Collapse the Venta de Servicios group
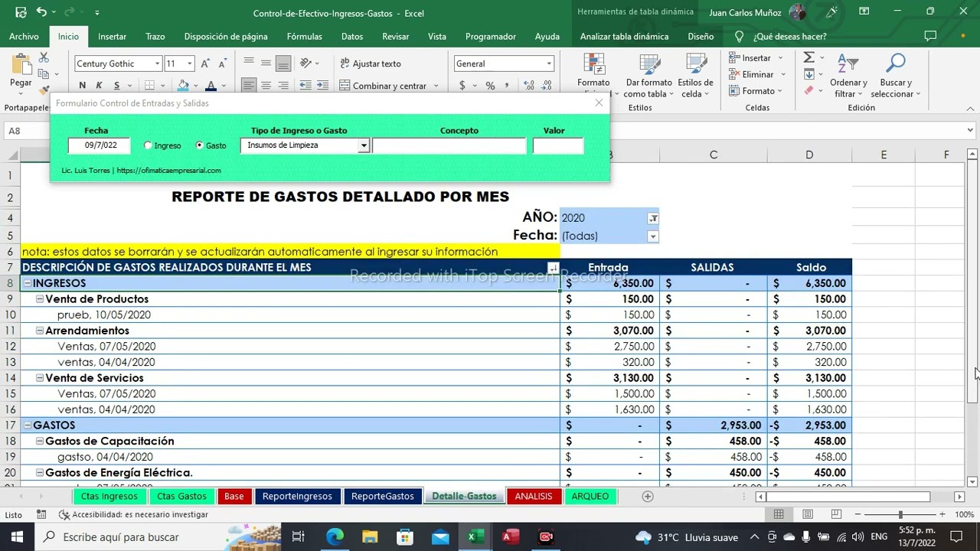This screenshot has width=980, height=551. point(40,378)
